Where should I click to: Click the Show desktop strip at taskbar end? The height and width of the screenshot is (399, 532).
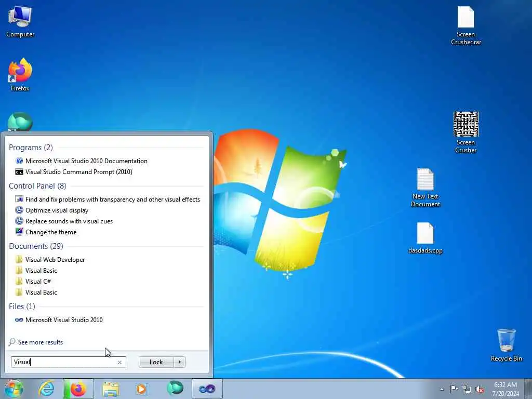pos(528,389)
